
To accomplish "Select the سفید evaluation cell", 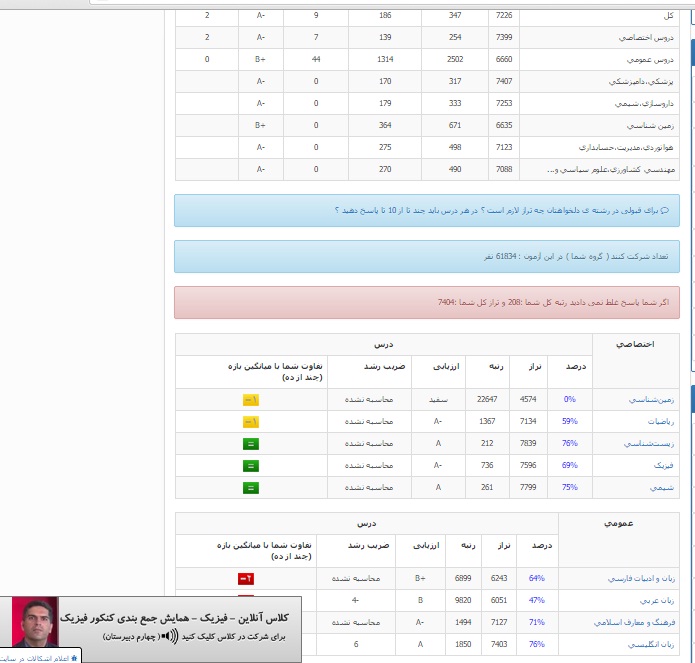I will pos(438,400).
